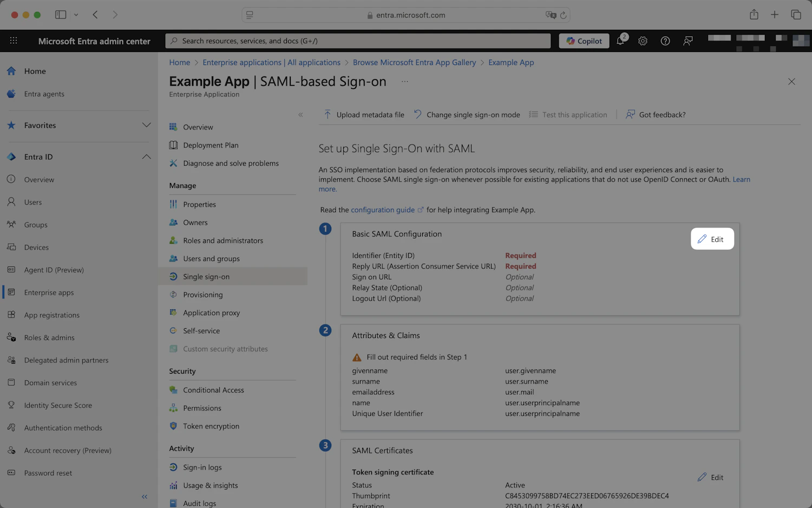This screenshot has height=508, width=812.
Task: Open Users and groups
Action: 211,259
